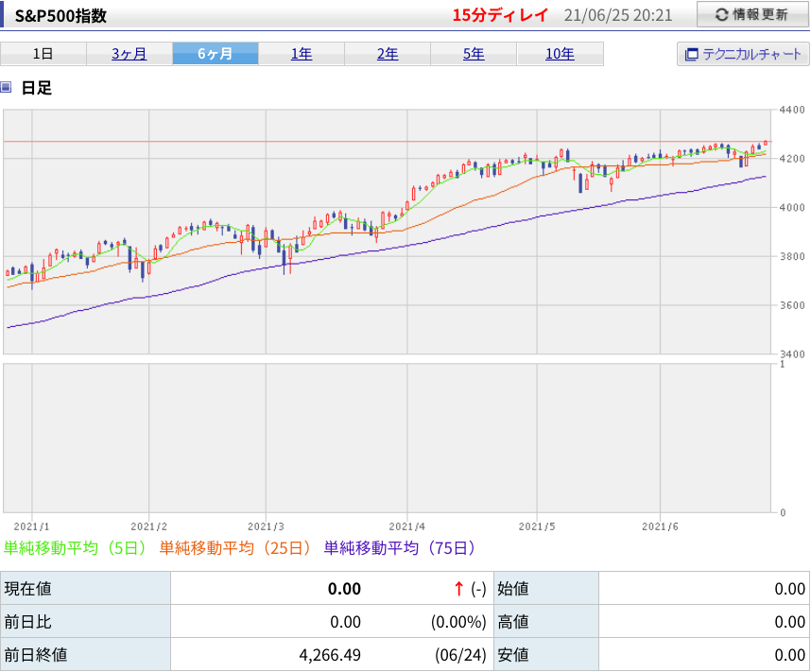Click the 15分ディレイ delay notice
The height and width of the screenshot is (672, 811).
(x=500, y=15)
